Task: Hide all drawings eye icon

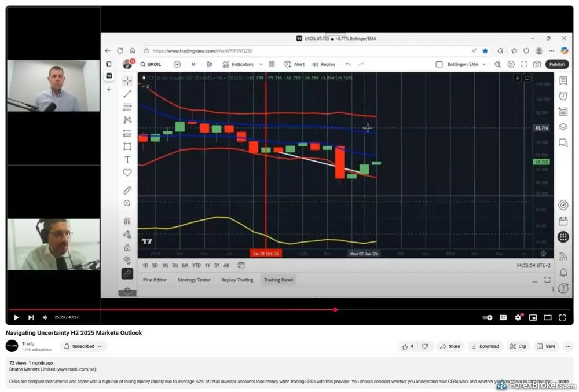Action: click(127, 260)
